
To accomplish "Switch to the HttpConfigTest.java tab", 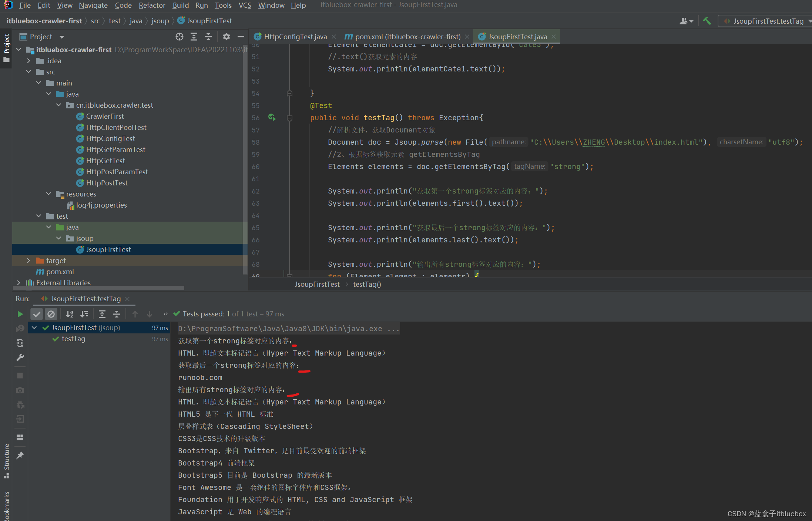I will [x=295, y=37].
